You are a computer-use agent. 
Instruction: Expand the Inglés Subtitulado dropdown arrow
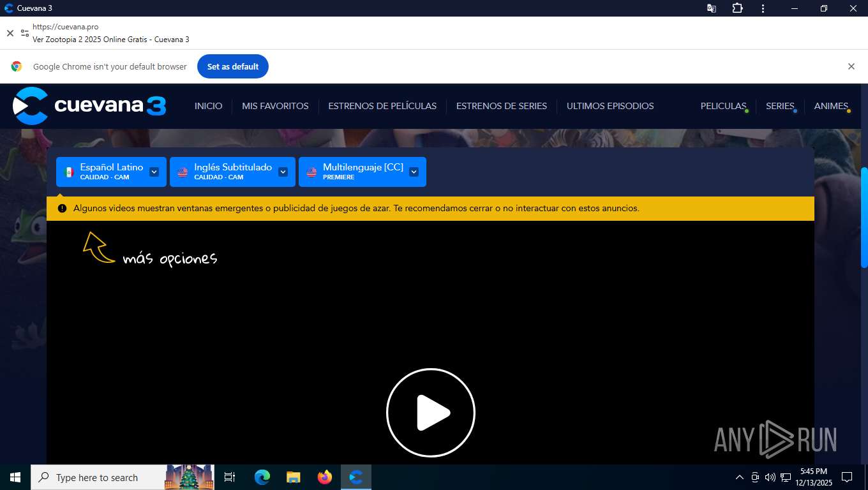(283, 172)
